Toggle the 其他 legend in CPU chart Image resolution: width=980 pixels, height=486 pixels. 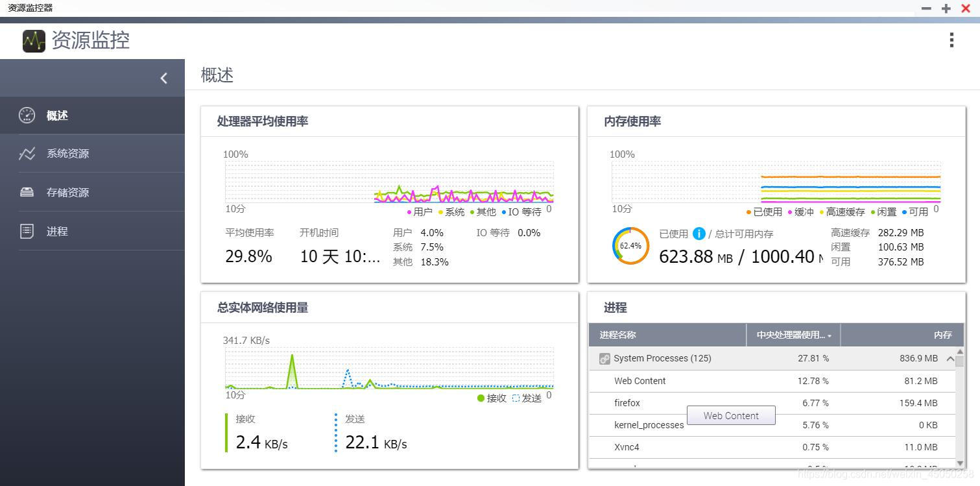pyautogui.click(x=483, y=212)
